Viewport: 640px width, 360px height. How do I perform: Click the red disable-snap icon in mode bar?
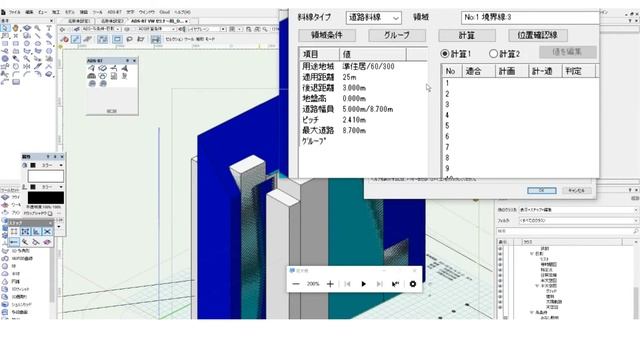(x=64, y=40)
